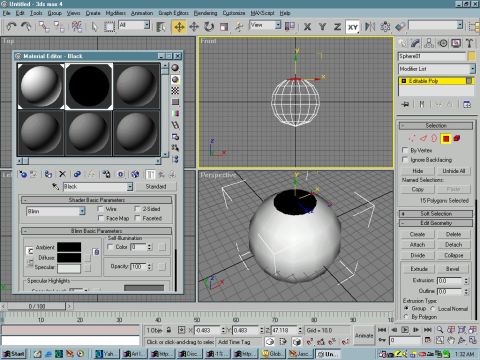Choose the Rectangular Selection Region icon

109,27
